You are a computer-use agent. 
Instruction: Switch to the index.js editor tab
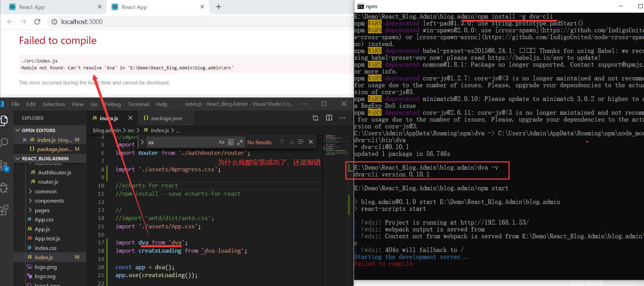[x=109, y=118]
